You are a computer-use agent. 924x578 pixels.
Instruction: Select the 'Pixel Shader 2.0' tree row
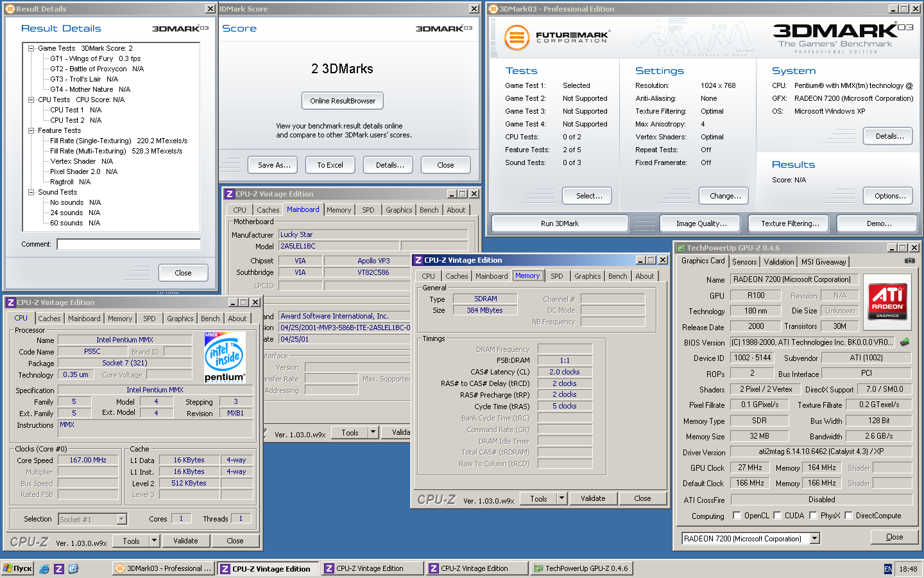[84, 171]
